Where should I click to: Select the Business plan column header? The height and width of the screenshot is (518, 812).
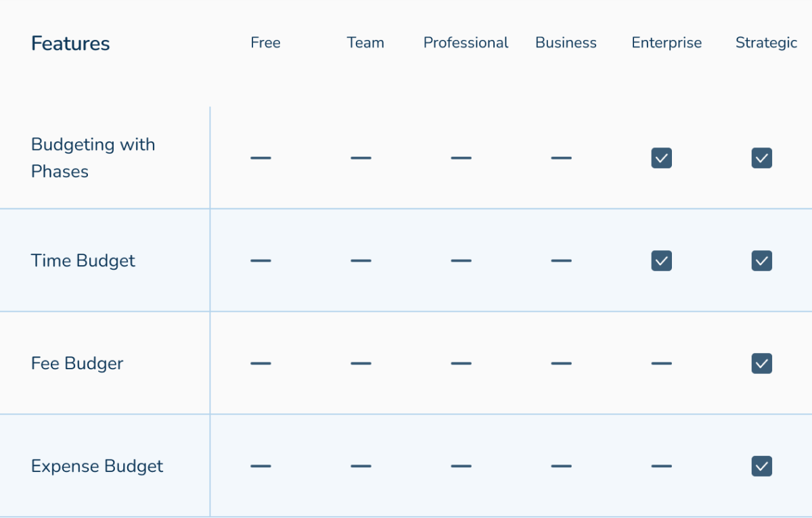pyautogui.click(x=566, y=43)
